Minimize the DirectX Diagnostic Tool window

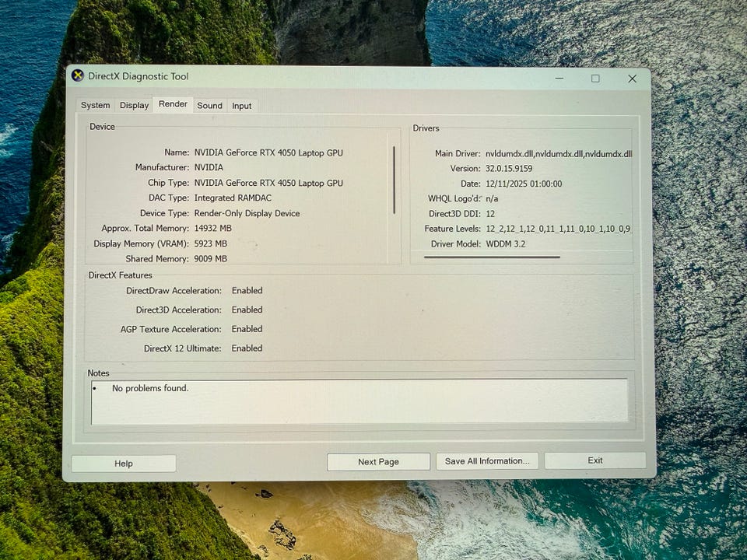coord(559,78)
